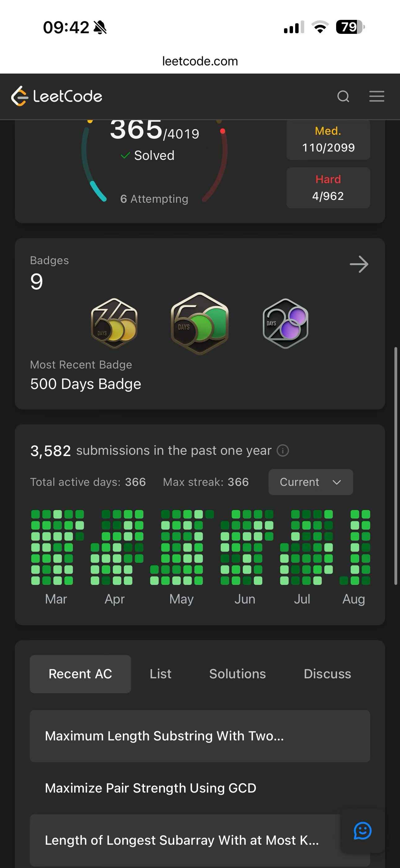This screenshot has height=868, width=400.
Task: Click the Med. 110/2099 stat box
Action: coord(328,139)
